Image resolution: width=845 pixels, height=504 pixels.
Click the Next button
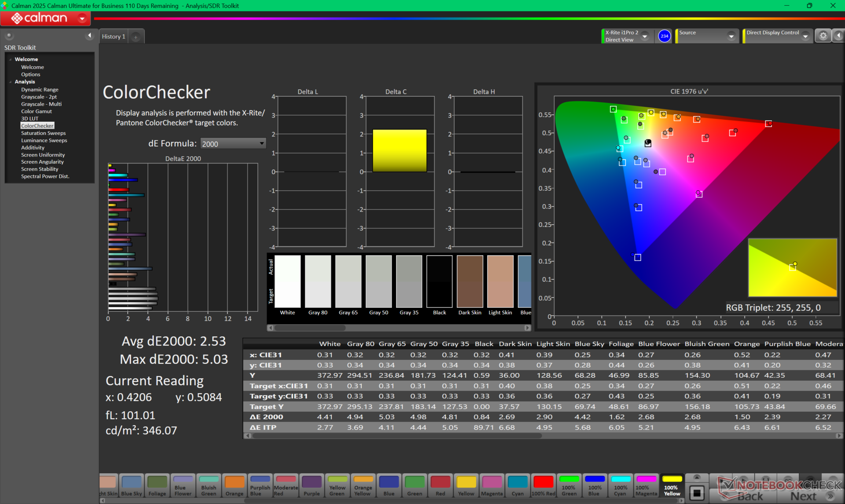(804, 496)
